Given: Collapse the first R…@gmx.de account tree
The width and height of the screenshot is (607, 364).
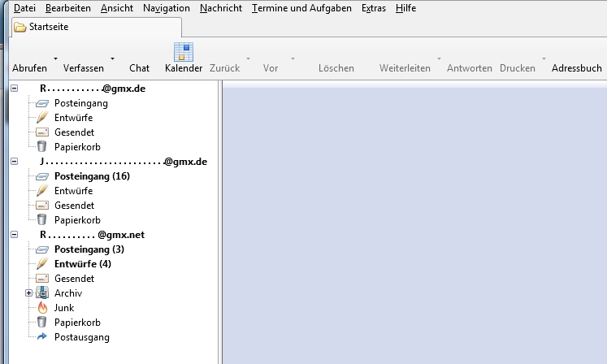Looking at the screenshot, I should pyautogui.click(x=15, y=89).
